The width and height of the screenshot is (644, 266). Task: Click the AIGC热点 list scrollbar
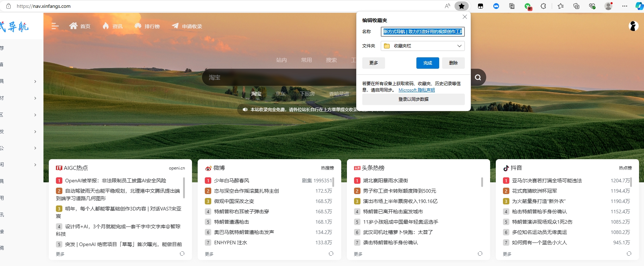click(184, 187)
